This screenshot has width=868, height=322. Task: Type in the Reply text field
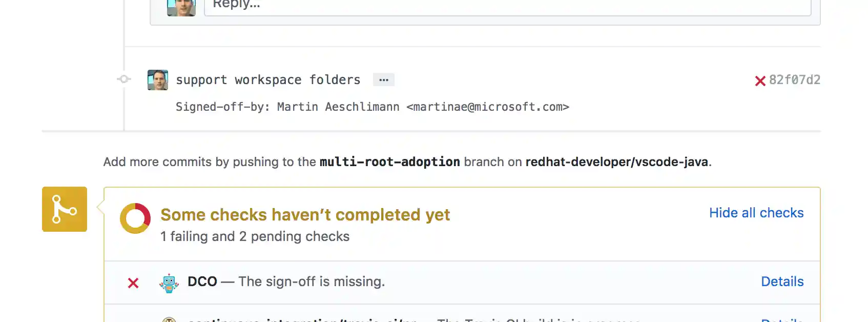point(507,6)
